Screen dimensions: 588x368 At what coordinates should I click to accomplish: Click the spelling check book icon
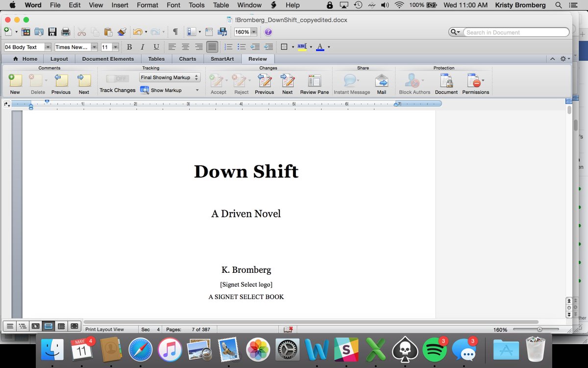pos(288,330)
